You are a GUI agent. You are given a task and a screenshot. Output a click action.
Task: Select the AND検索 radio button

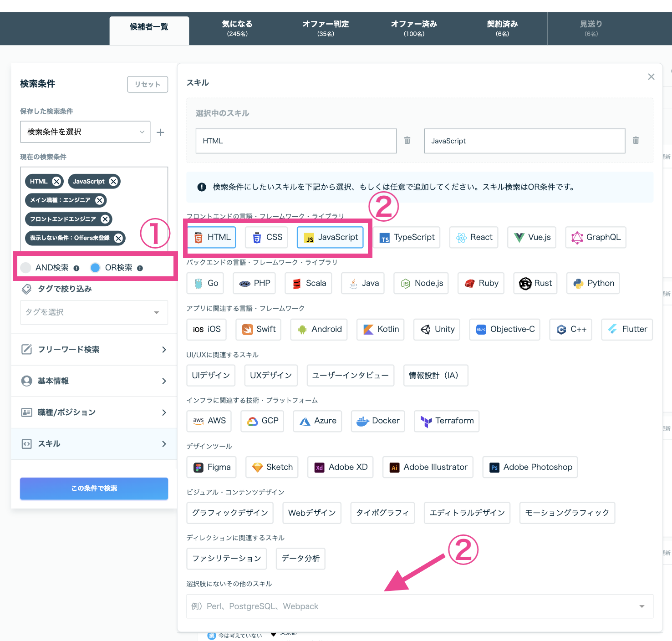(x=26, y=268)
